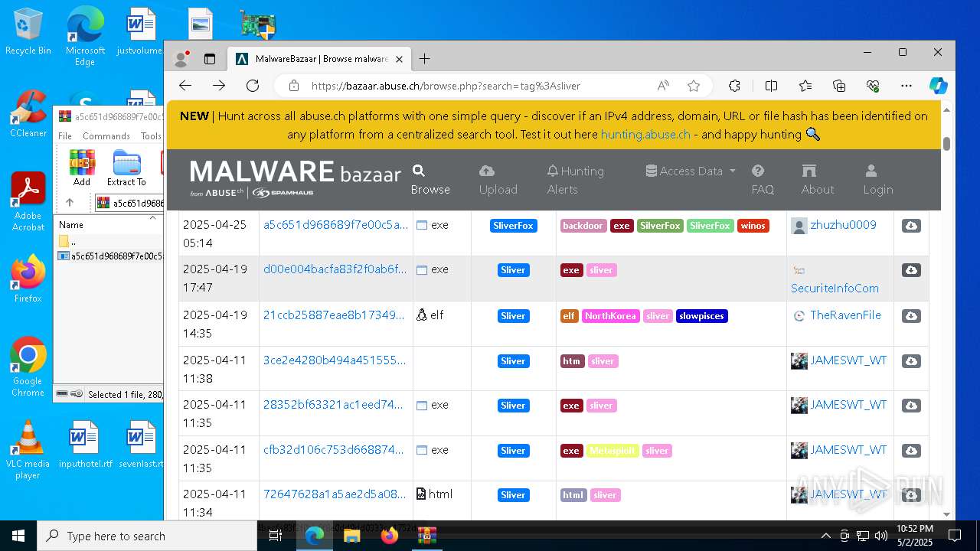Toggle Edge split screen icon
The height and width of the screenshot is (551, 980).
pos(771,86)
